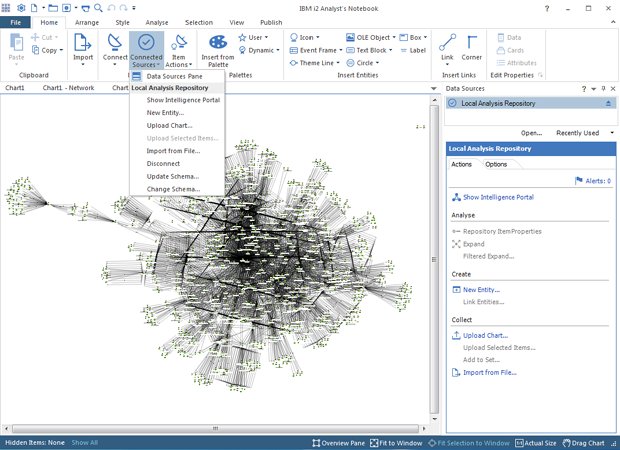Choose Update Schema from the menu
Image resolution: width=620 pixels, height=450 pixels.
pyautogui.click(x=177, y=176)
